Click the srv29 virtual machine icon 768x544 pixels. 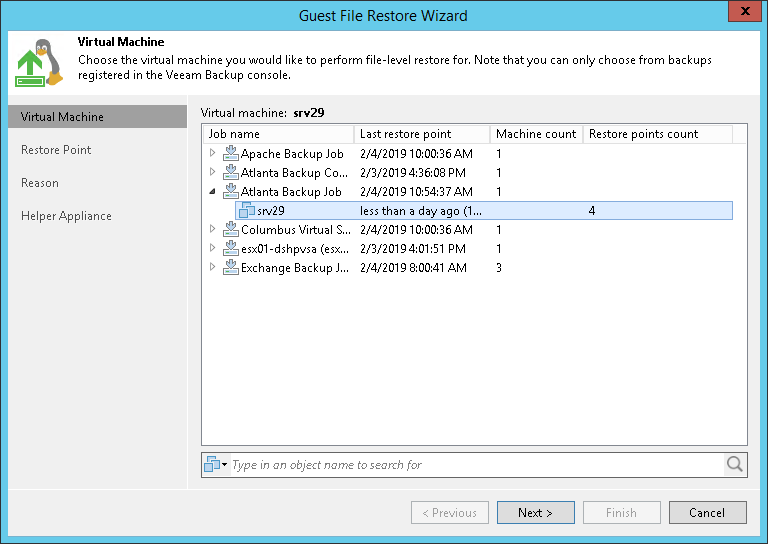click(x=247, y=211)
